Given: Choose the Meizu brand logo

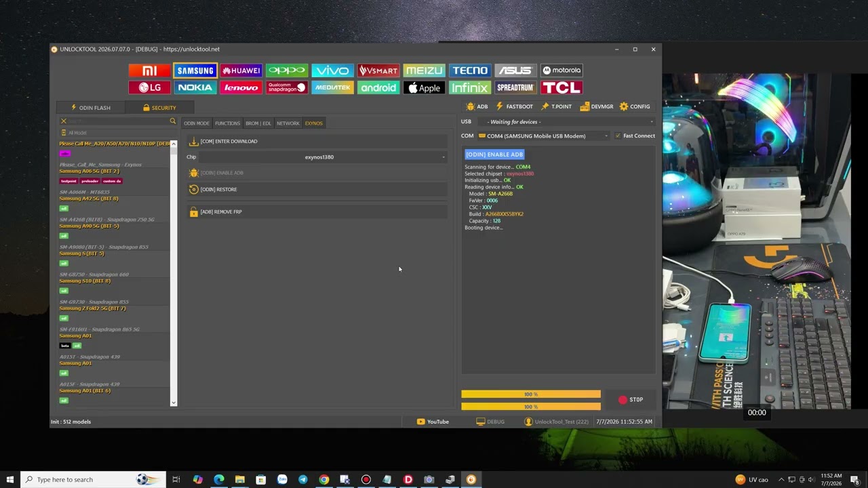Looking at the screenshot, I should 424,70.
